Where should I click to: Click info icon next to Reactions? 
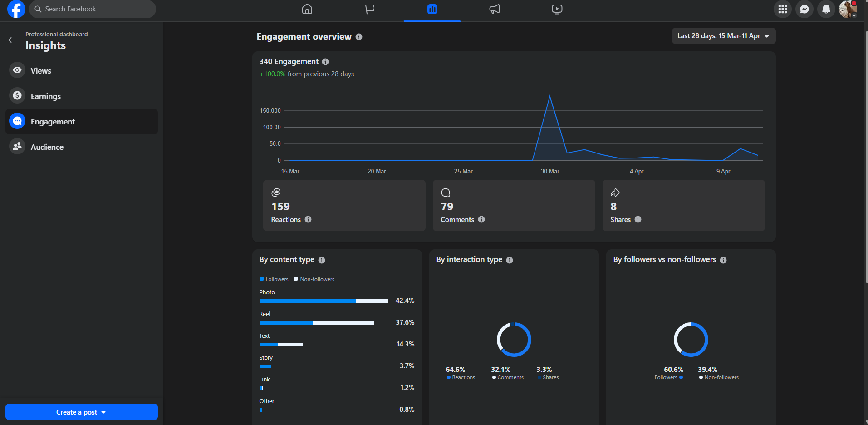tap(308, 219)
